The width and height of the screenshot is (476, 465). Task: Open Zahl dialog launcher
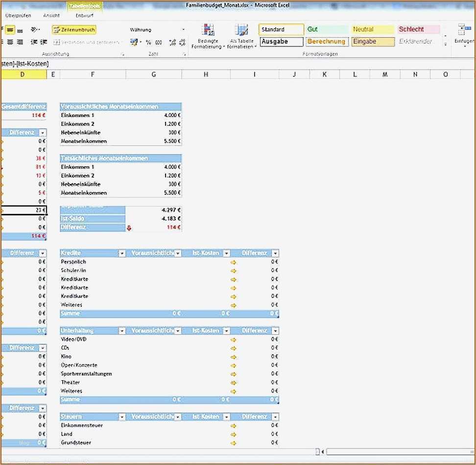pos(184,54)
